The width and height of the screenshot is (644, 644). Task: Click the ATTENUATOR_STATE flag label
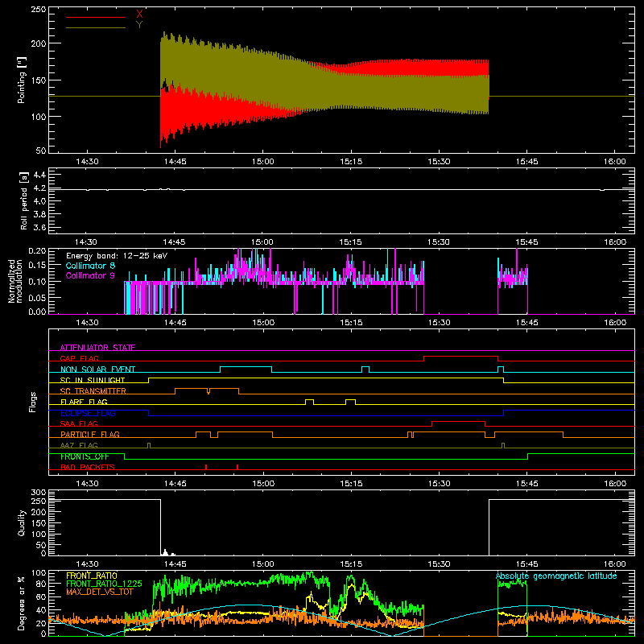tap(97, 348)
